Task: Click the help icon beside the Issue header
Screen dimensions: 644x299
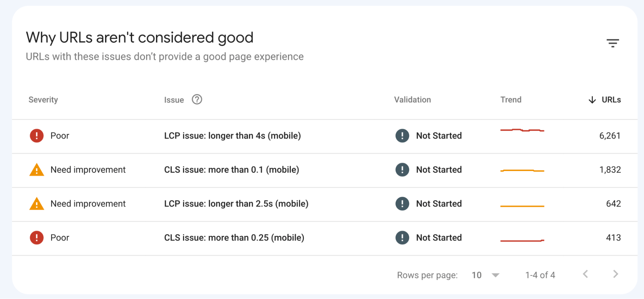Action: 197,100
